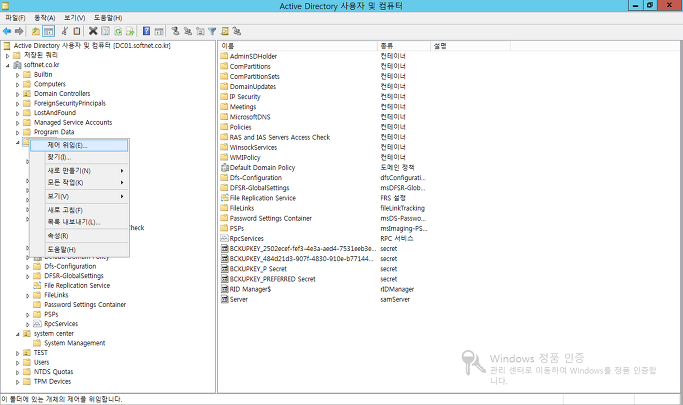The width and height of the screenshot is (683, 405).
Task: Expand the Managed Service Accounts node
Action: 18,123
